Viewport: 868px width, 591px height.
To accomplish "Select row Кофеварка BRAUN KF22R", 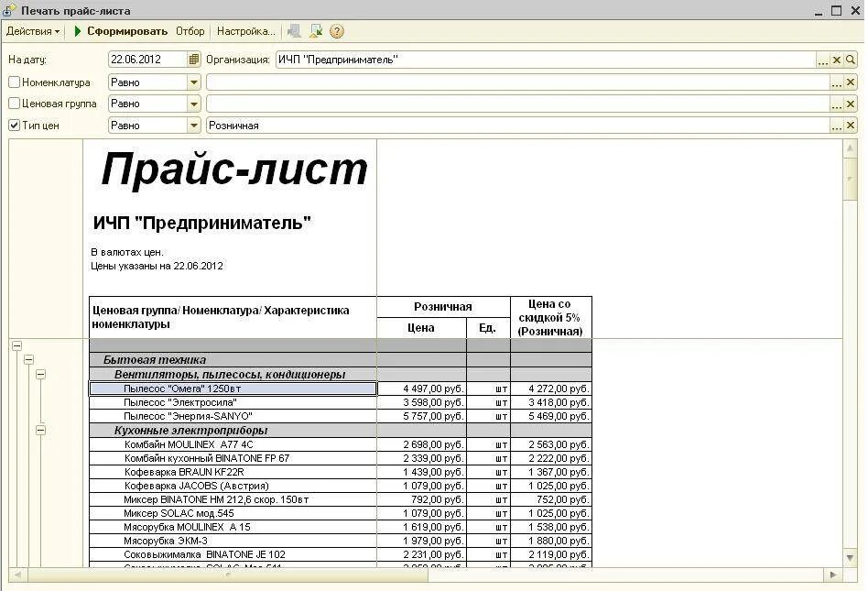I will 233,472.
